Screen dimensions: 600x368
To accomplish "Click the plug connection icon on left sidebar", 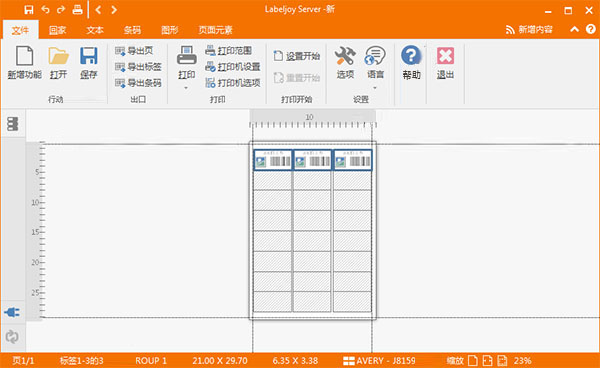I will click(x=12, y=313).
